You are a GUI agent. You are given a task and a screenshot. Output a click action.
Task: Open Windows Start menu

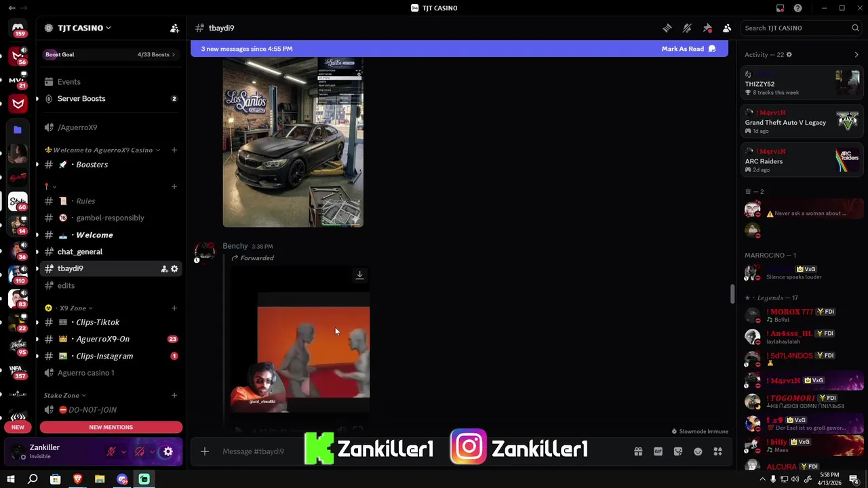pos(11,479)
